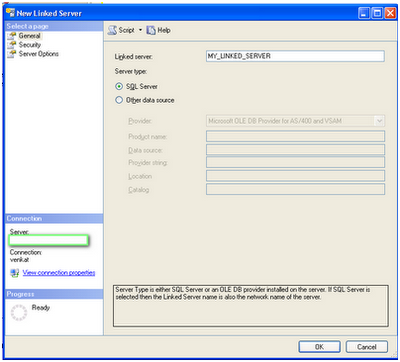Select the Other data source option
The image size is (400, 362).
(119, 100)
